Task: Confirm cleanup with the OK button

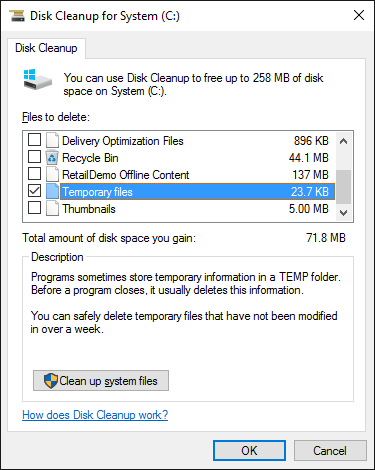Action: pyautogui.click(x=249, y=451)
